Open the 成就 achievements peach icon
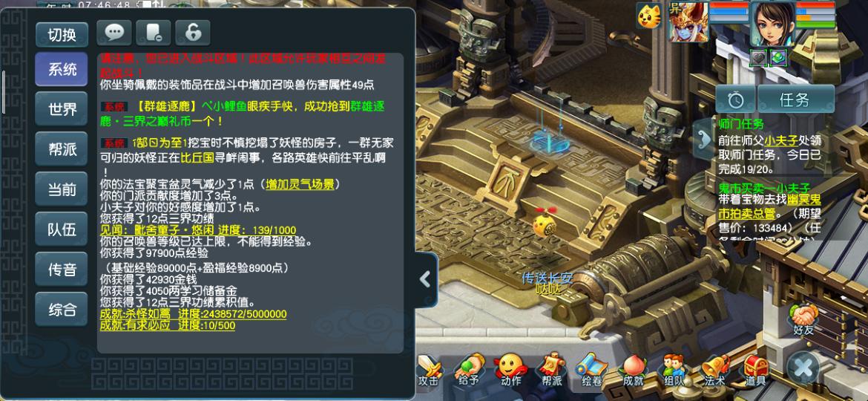Image resolution: width=868 pixels, height=401 pixels. tap(633, 369)
